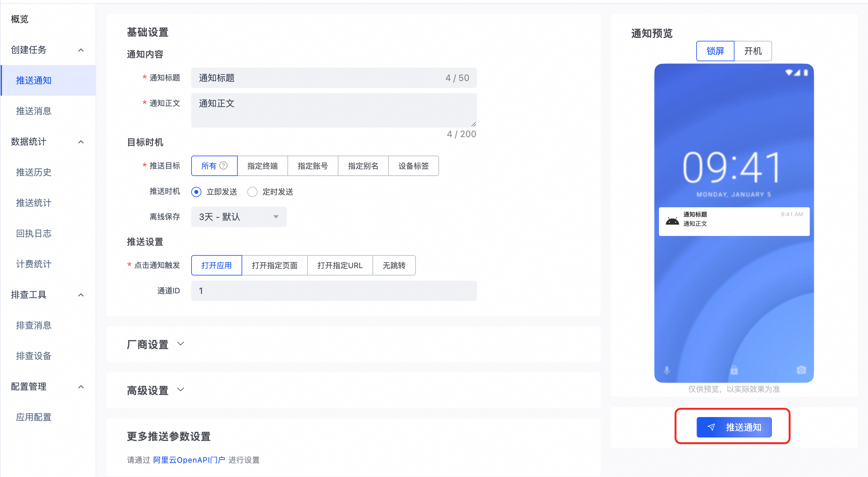Click the lock icon on phone preview
The height and width of the screenshot is (477, 868).
734,370
